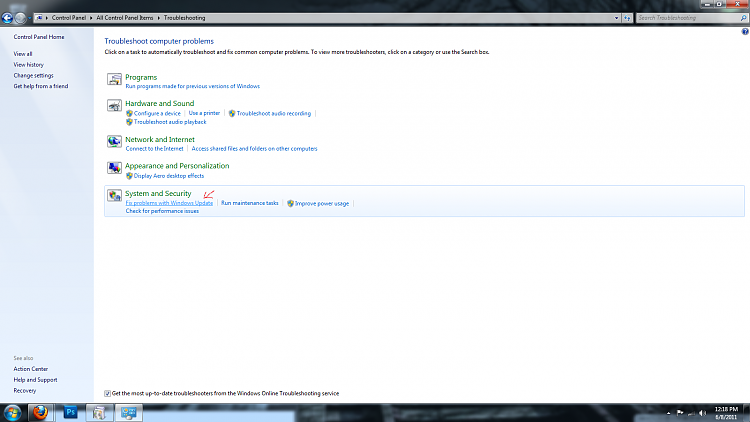Click Display Aero desktop effects

pyautogui.click(x=169, y=176)
